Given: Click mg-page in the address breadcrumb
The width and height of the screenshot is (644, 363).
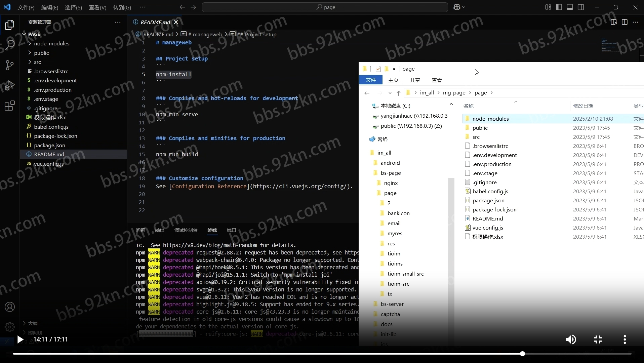Looking at the screenshot, I should click(x=454, y=93).
